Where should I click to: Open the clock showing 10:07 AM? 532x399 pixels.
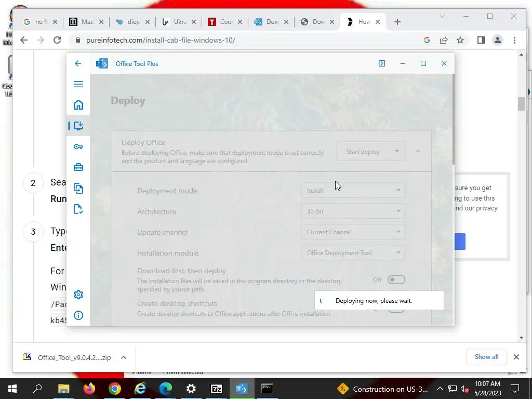487,389
